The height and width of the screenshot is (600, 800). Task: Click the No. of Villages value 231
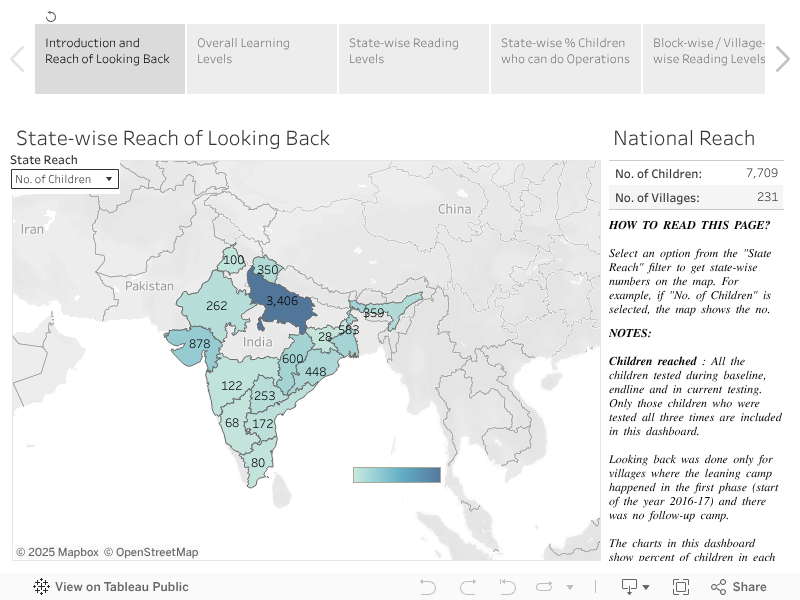(x=767, y=197)
